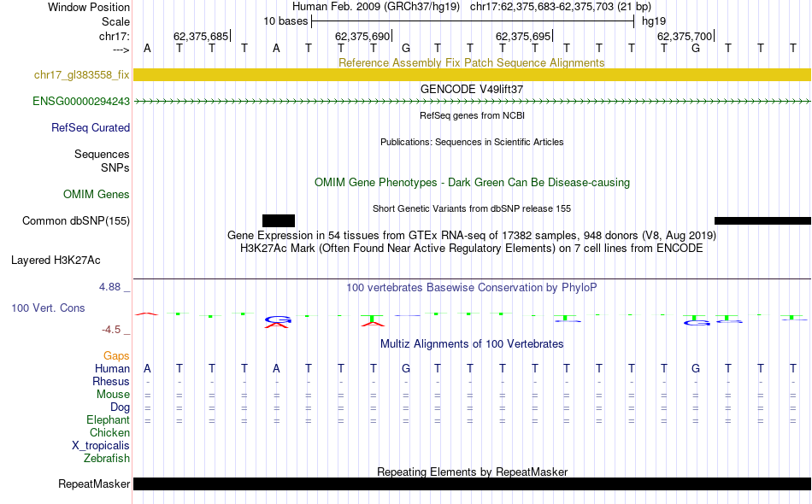Viewport: 812px width, 504px height.
Task: Click the blue G over red A conservation logo
Action: coord(277,322)
